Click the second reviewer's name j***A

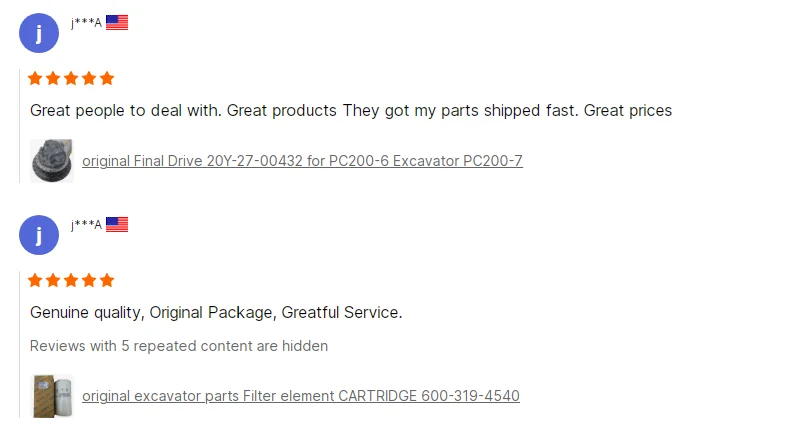pos(86,225)
